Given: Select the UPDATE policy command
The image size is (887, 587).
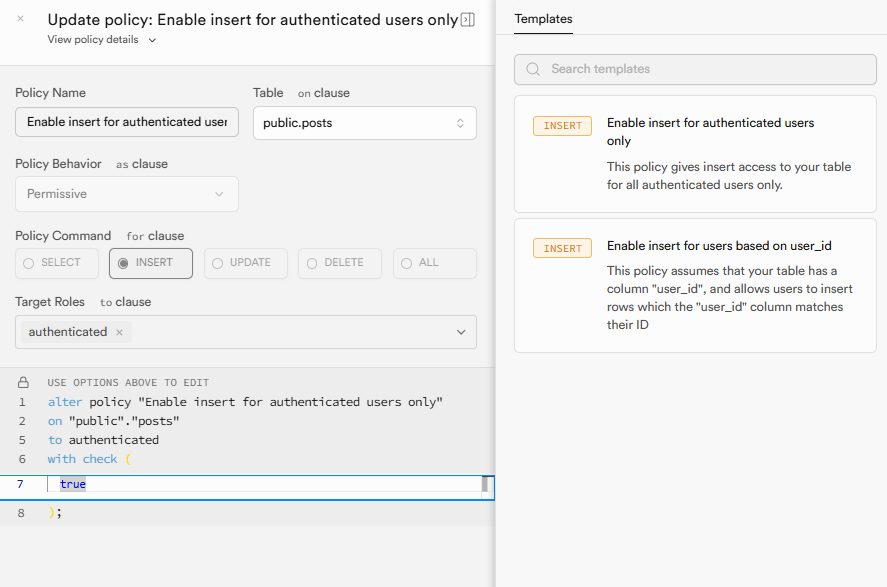Looking at the screenshot, I should tap(246, 263).
